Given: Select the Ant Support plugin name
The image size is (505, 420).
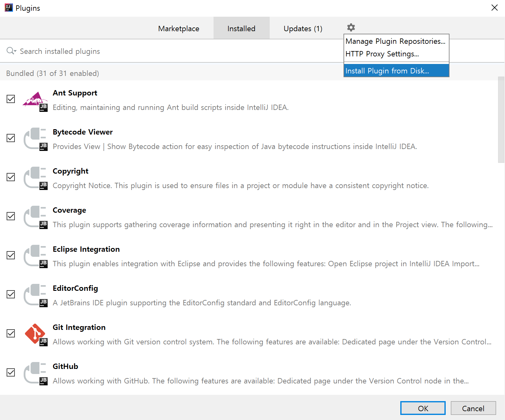Looking at the screenshot, I should [75, 93].
